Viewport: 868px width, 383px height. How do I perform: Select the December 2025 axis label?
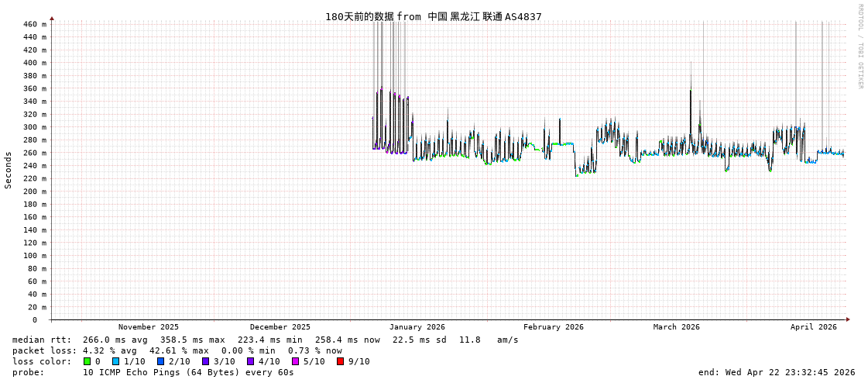[280, 327]
